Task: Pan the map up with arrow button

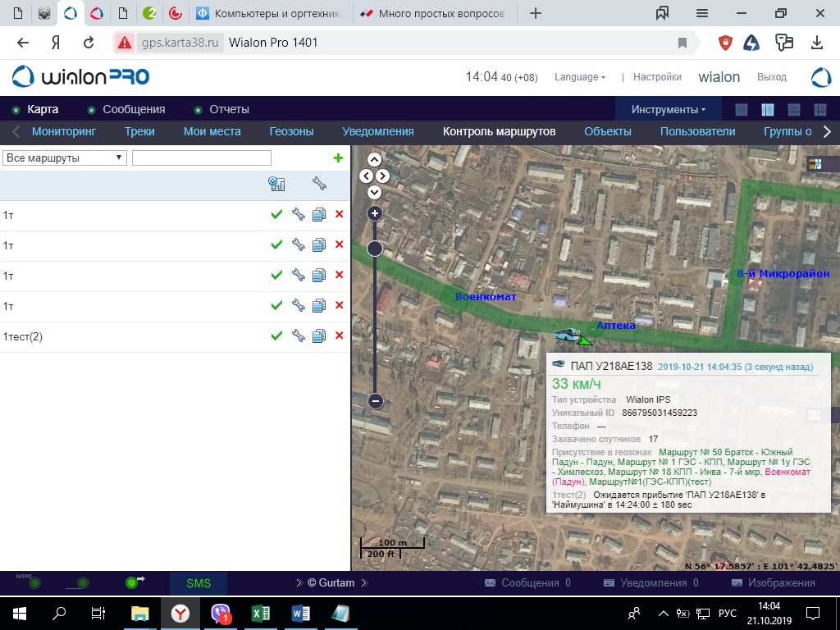Action: coord(375,160)
